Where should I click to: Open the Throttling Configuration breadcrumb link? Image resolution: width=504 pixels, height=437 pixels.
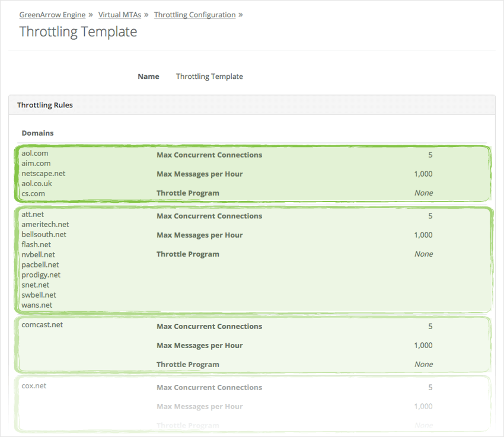194,15
